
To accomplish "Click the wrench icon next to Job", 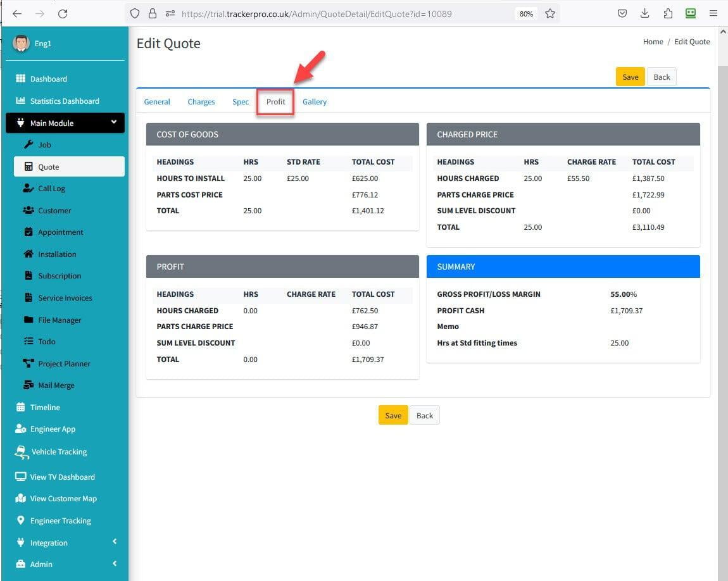I will pos(28,144).
